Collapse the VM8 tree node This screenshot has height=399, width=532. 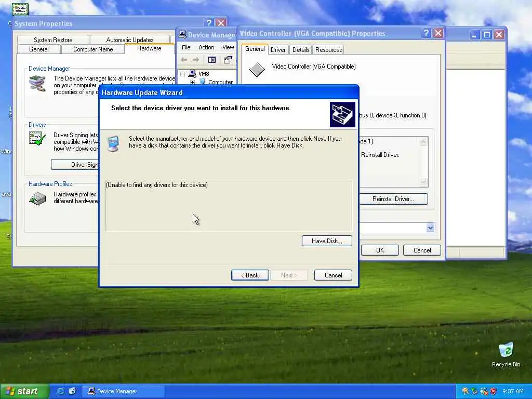click(x=182, y=74)
